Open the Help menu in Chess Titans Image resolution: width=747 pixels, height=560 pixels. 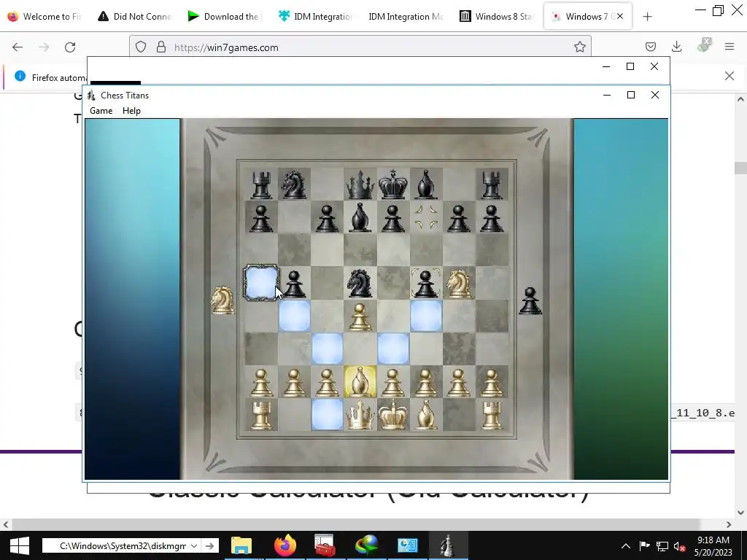pos(131,111)
